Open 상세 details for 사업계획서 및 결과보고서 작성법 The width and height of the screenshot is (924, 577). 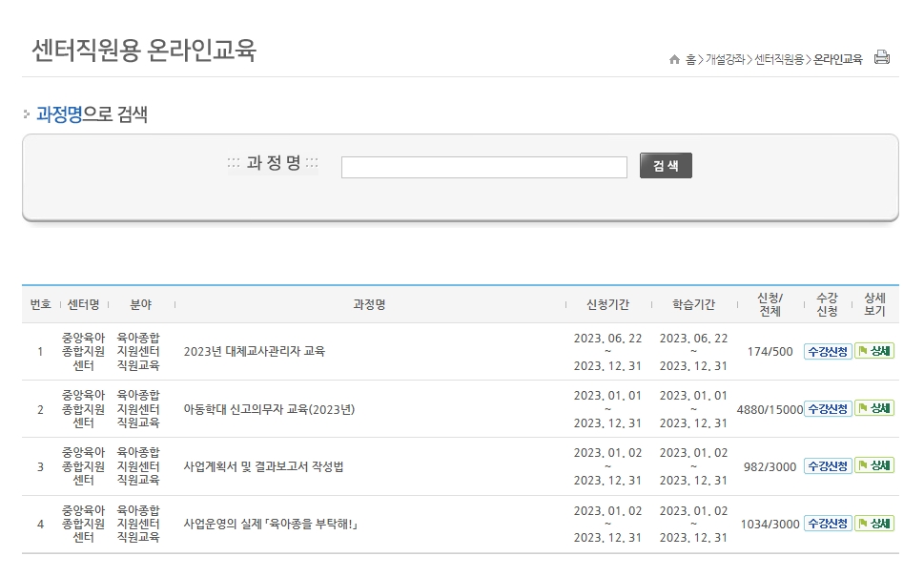tap(873, 465)
